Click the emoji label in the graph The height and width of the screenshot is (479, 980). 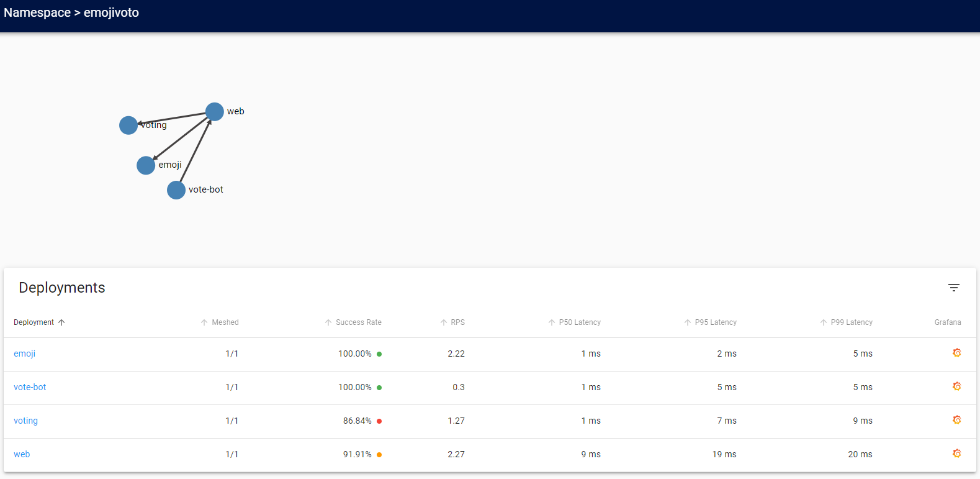point(170,165)
